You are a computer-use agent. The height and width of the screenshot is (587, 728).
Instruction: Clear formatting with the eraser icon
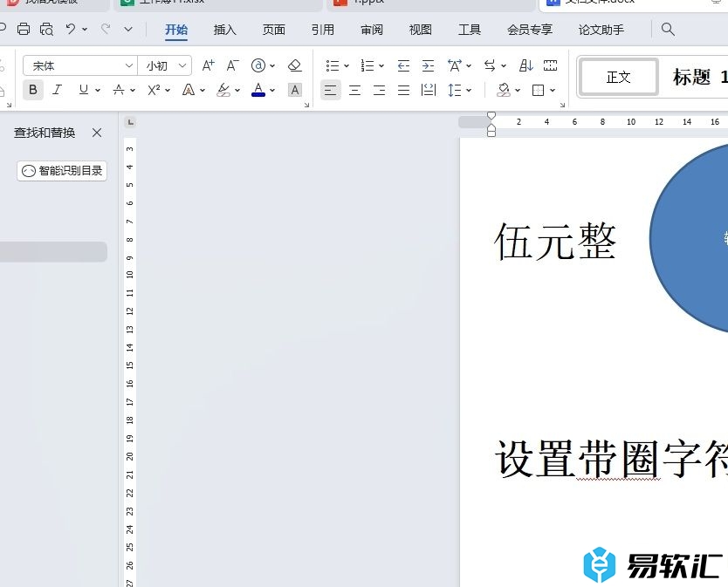point(295,65)
